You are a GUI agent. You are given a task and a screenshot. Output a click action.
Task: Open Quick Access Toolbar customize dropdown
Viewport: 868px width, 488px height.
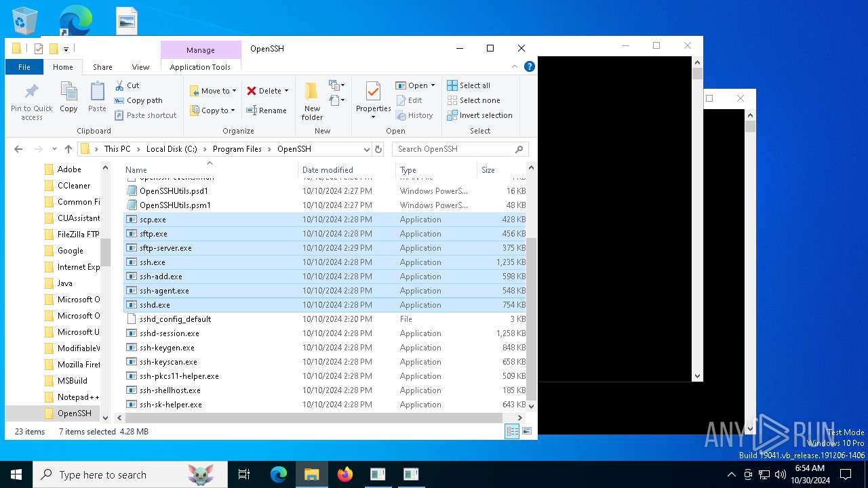[66, 49]
